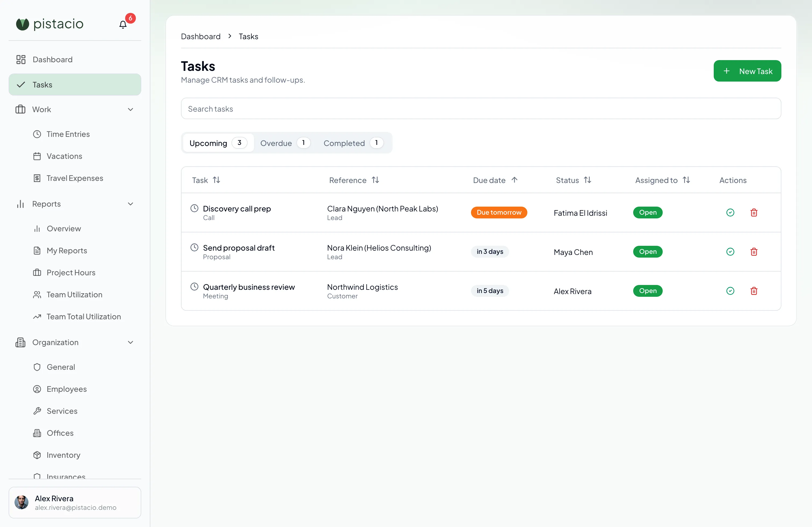Collapse the Organization section chevron
The width and height of the screenshot is (812, 527).
(130, 342)
